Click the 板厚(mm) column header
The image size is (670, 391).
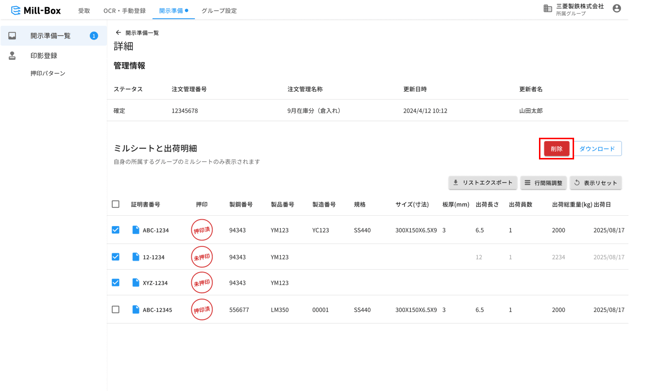(x=456, y=205)
